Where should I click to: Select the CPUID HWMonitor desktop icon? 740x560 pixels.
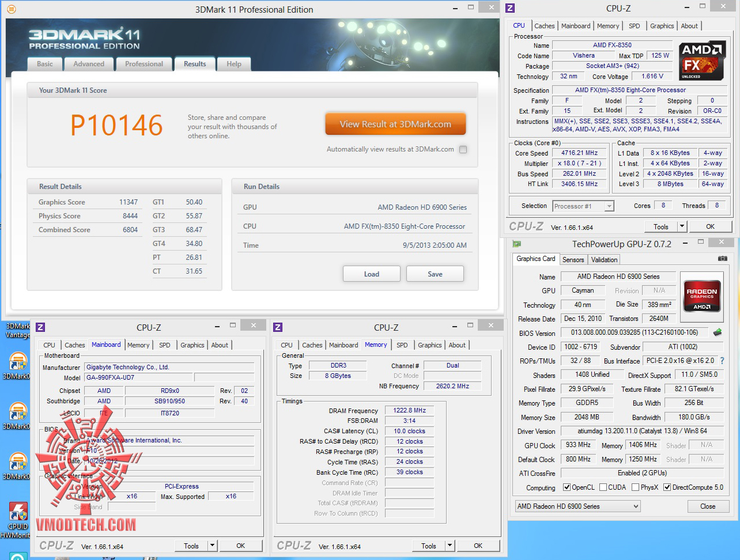coord(17,520)
